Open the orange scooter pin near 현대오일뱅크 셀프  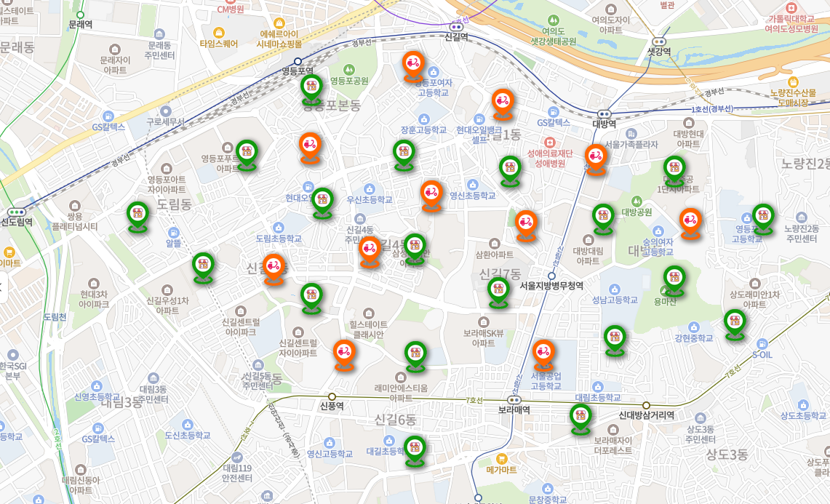pos(502,103)
